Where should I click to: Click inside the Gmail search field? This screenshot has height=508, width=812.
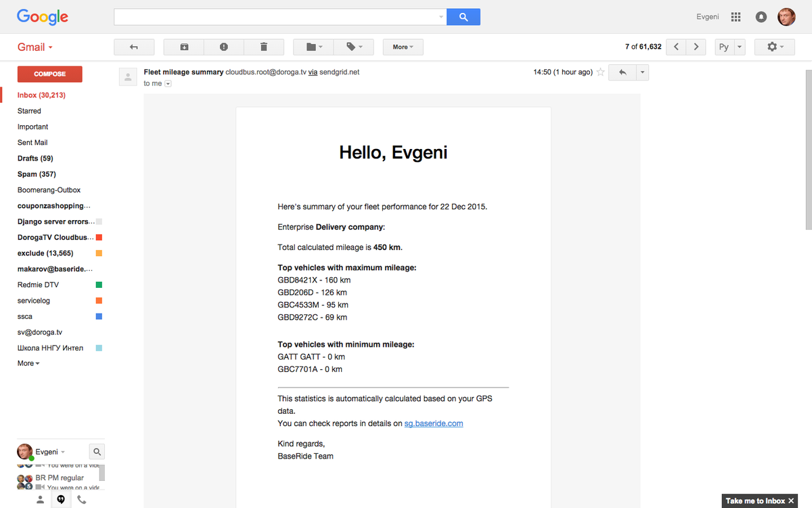pyautogui.click(x=275, y=17)
